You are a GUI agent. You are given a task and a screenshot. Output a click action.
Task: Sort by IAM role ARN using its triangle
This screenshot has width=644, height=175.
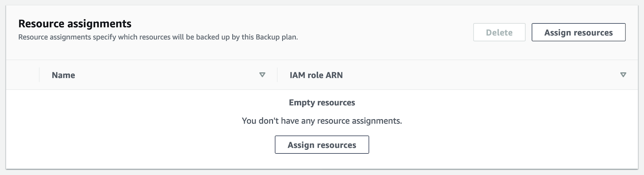[x=623, y=75]
